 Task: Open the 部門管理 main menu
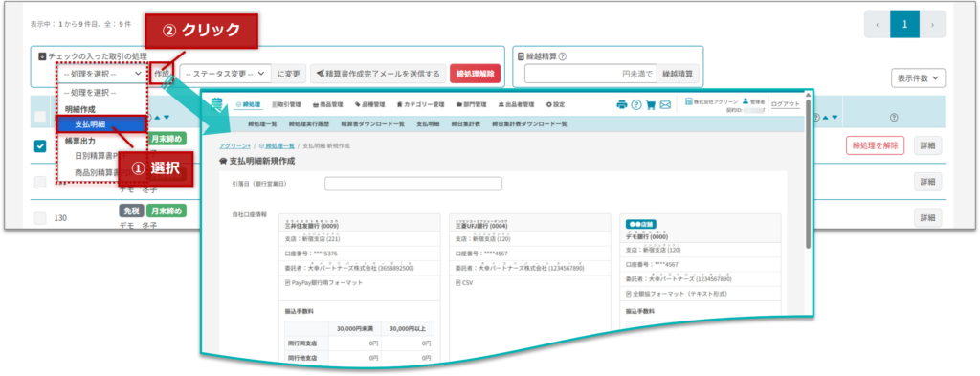pyautogui.click(x=471, y=104)
